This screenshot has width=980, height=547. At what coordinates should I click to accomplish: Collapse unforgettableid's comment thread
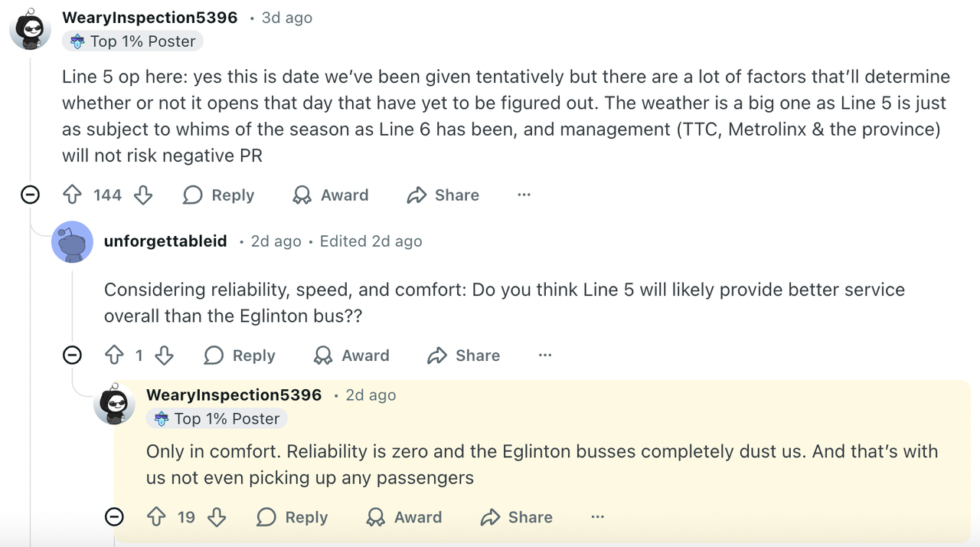click(72, 355)
